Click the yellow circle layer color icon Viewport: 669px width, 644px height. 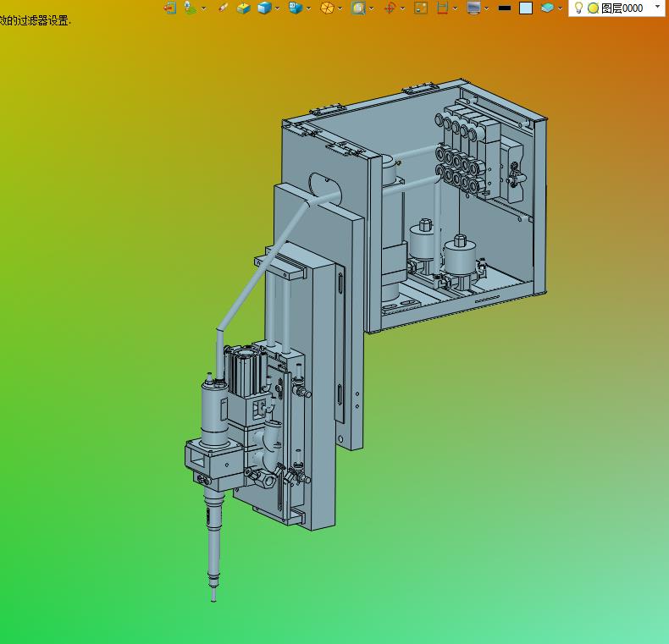point(593,8)
